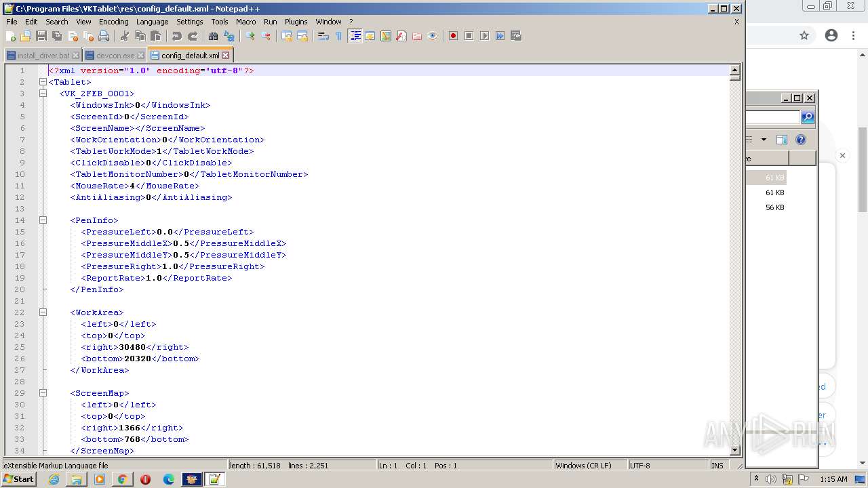
Task: Switch to install_driver.bat tab
Action: coord(43,56)
